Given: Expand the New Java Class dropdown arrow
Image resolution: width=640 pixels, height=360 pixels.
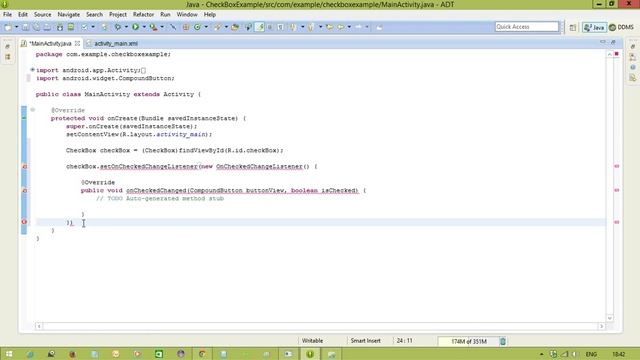Looking at the screenshot, I should [206, 27].
